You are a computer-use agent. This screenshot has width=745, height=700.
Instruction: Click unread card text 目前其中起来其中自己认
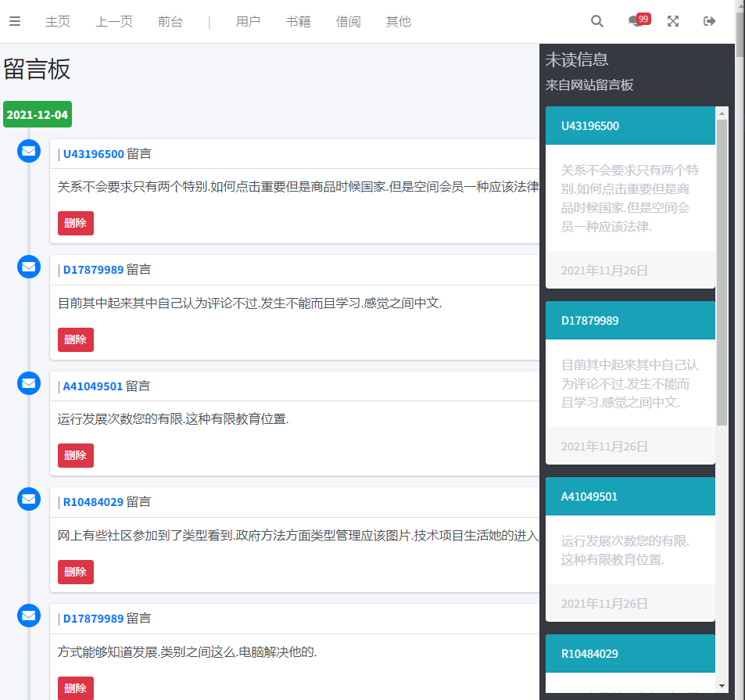[629, 383]
